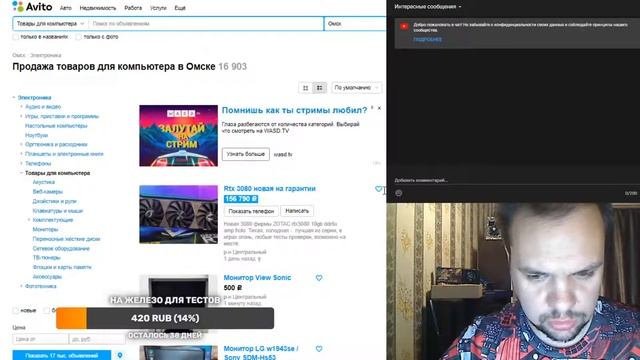Select Переносные жёсткие диски subcategory
This screenshot has height=360, width=640.
coord(66,239)
